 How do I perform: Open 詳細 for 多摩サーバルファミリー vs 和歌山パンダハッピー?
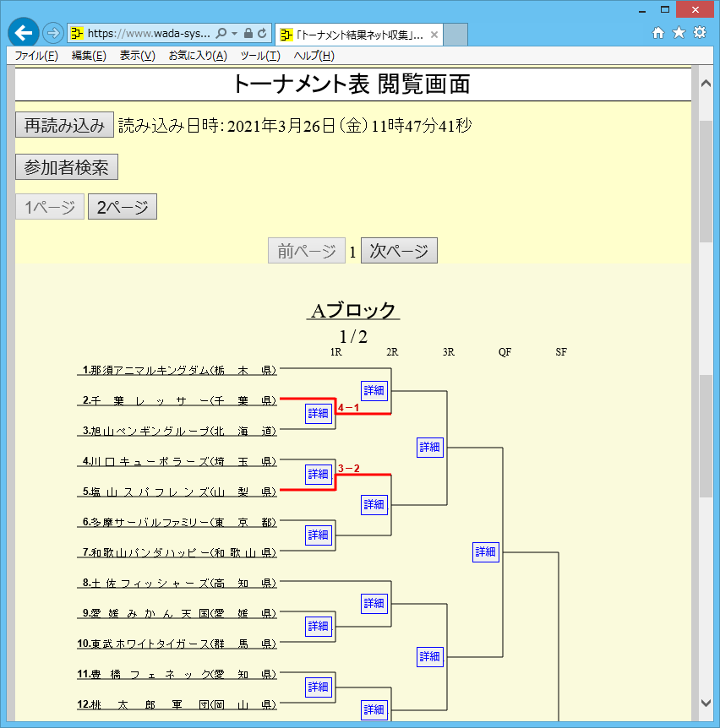(319, 535)
